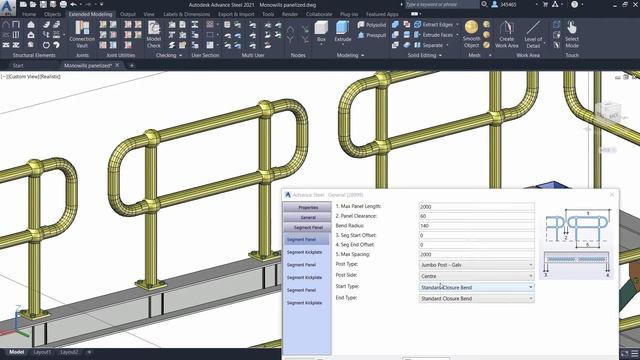
Task: Switch to the Layout2 tab
Action: tap(69, 352)
